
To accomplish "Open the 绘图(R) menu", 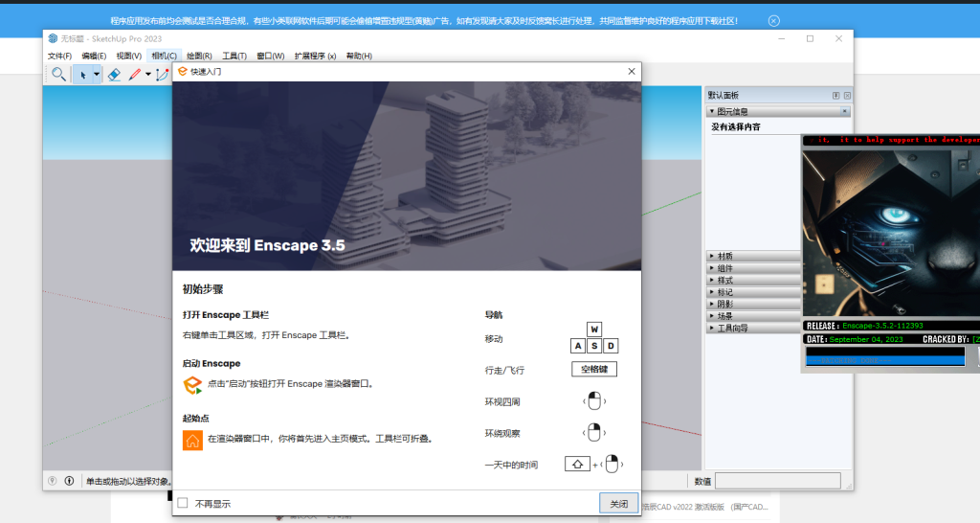I will [199, 56].
